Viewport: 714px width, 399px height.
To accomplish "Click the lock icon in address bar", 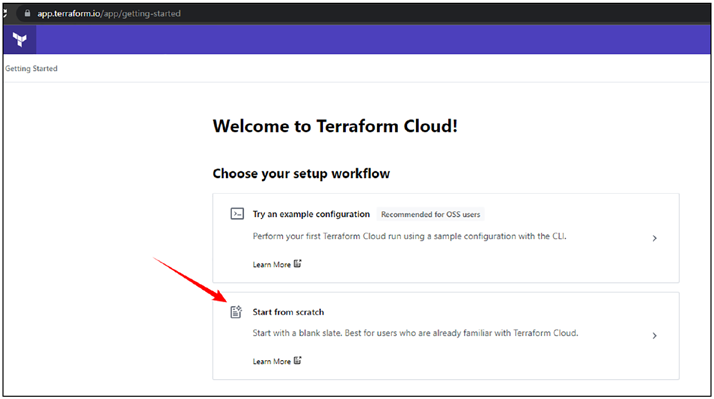I will pos(27,13).
